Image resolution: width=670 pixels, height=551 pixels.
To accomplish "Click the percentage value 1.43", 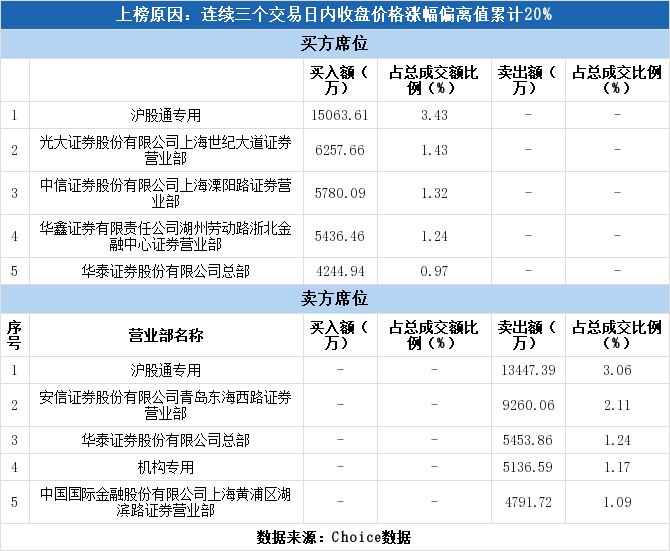I will 434,150.
